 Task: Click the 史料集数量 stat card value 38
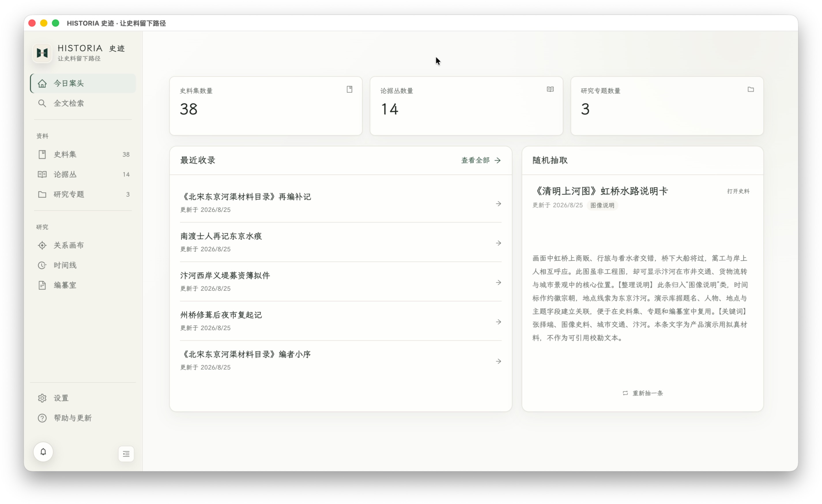coord(189,109)
